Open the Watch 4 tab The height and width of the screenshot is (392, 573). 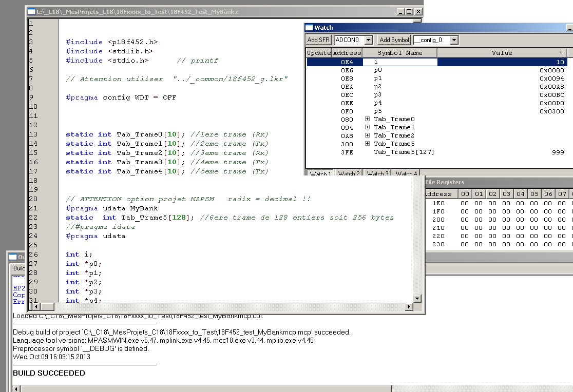click(x=406, y=173)
